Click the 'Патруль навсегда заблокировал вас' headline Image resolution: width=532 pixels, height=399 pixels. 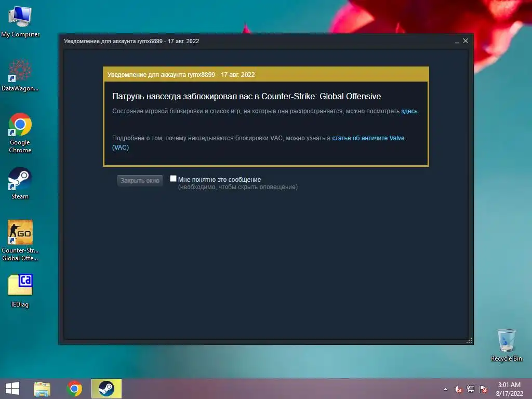tap(247, 96)
